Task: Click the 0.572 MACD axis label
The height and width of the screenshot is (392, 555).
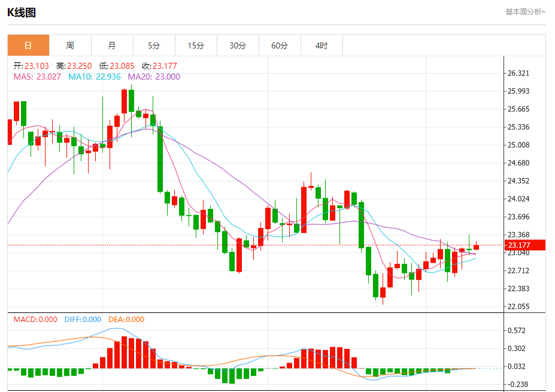Action: coord(517,330)
